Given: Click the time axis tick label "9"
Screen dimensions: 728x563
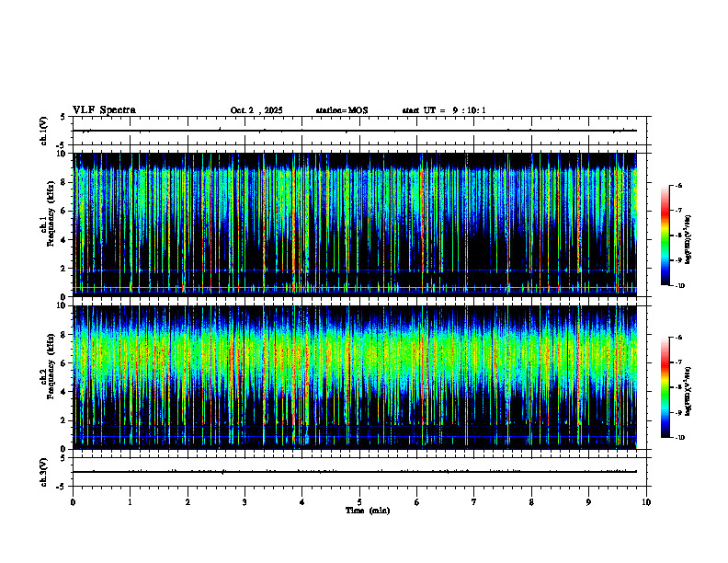Looking at the screenshot, I should tap(588, 502).
